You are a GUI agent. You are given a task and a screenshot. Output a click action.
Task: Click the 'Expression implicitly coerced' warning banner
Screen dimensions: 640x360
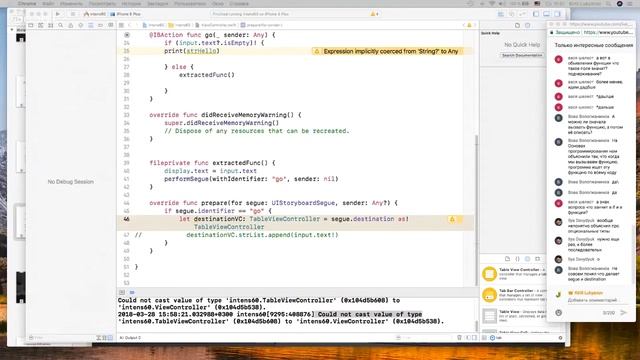(x=388, y=51)
